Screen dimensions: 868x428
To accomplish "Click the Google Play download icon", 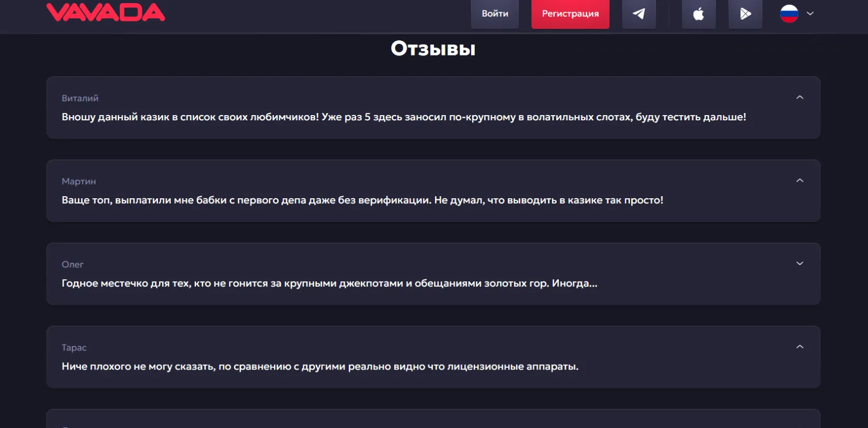I will point(745,14).
